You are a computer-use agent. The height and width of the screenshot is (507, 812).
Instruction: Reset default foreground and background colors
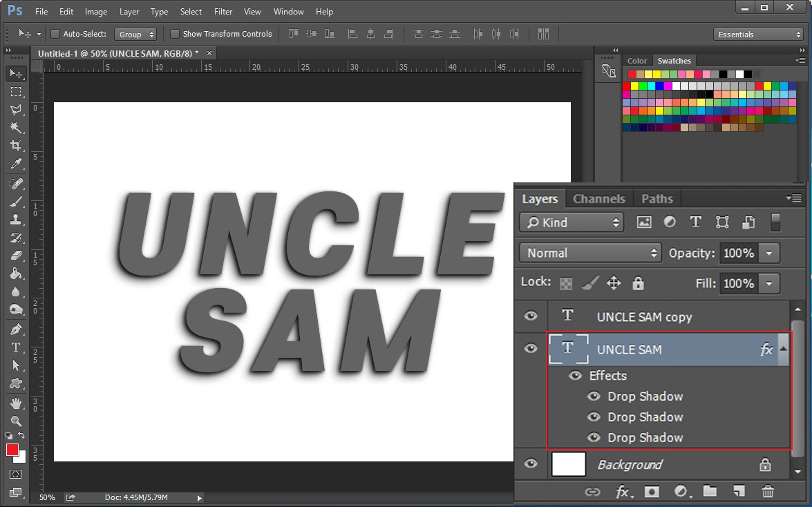pos(9,436)
